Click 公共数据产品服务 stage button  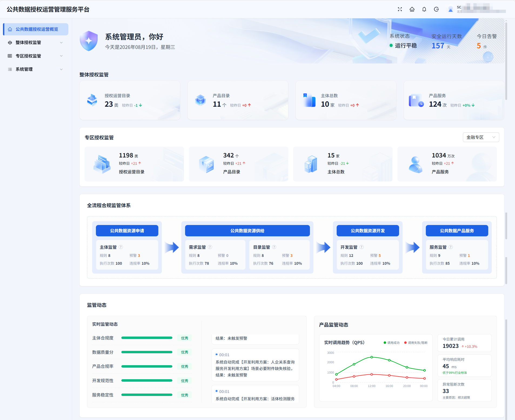pos(457,231)
